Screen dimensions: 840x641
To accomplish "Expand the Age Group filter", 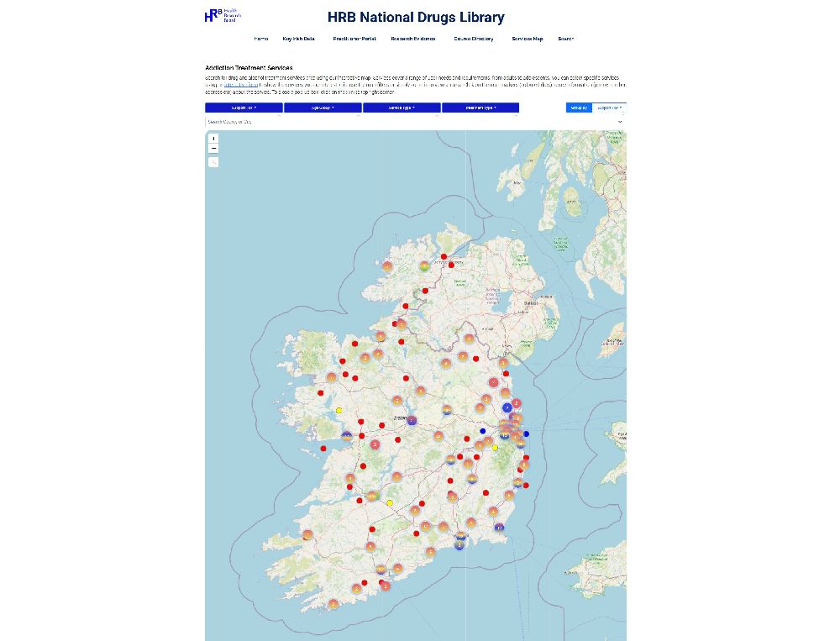I will 323,108.
